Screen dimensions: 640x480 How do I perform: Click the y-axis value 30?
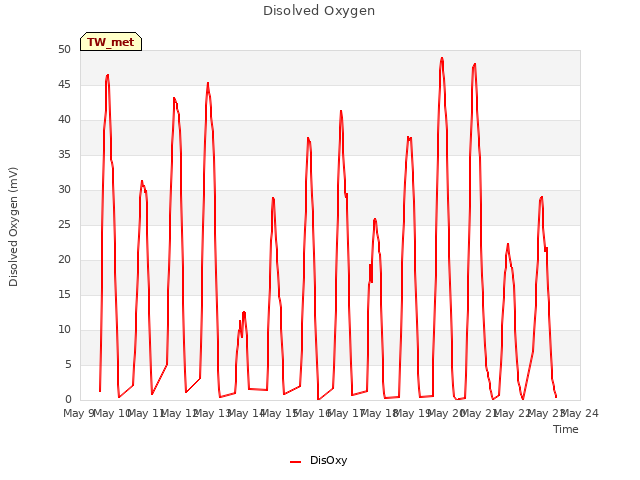(x=64, y=189)
